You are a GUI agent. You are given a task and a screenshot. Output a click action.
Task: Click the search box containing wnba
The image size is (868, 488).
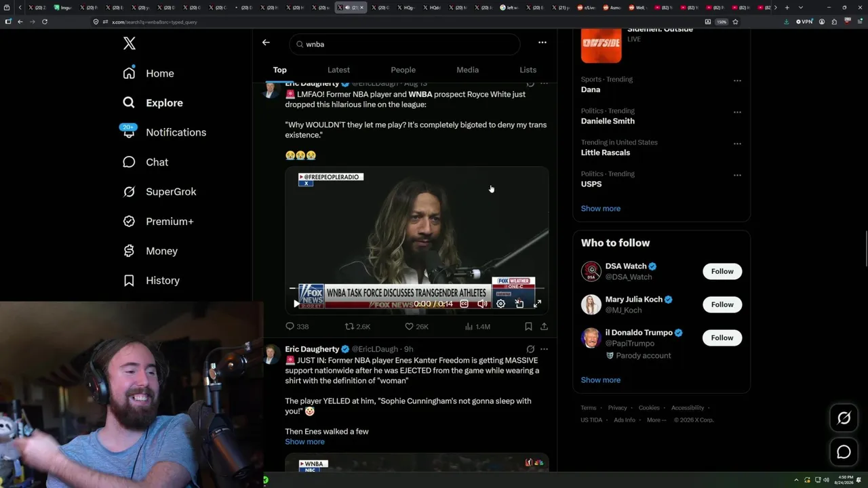click(405, 44)
